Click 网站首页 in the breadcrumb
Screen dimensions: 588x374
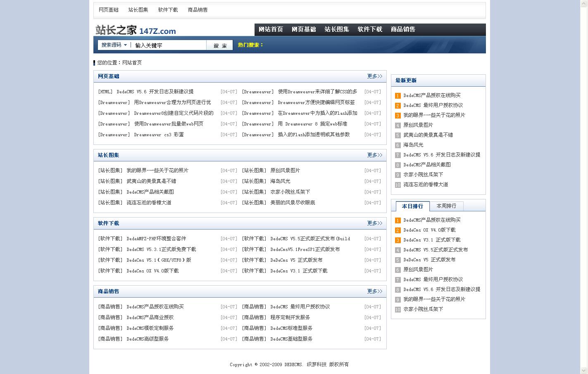tap(132, 63)
